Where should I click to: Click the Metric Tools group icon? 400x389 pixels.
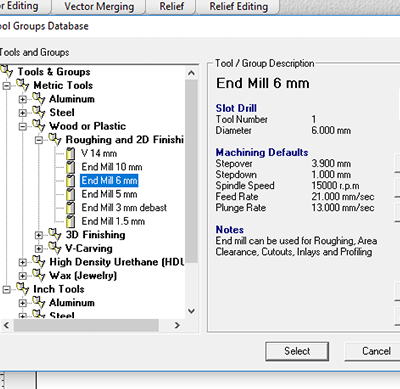point(23,85)
